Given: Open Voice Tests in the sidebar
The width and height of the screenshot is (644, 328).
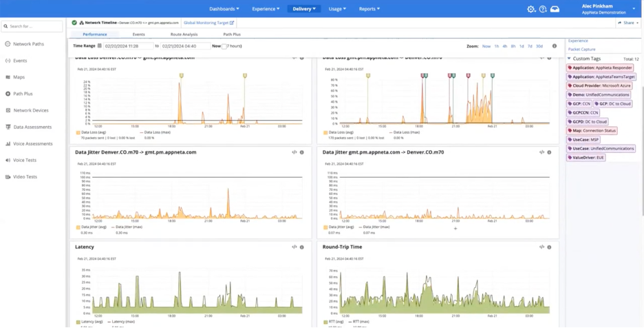Looking at the screenshot, I should click(x=21, y=160).
